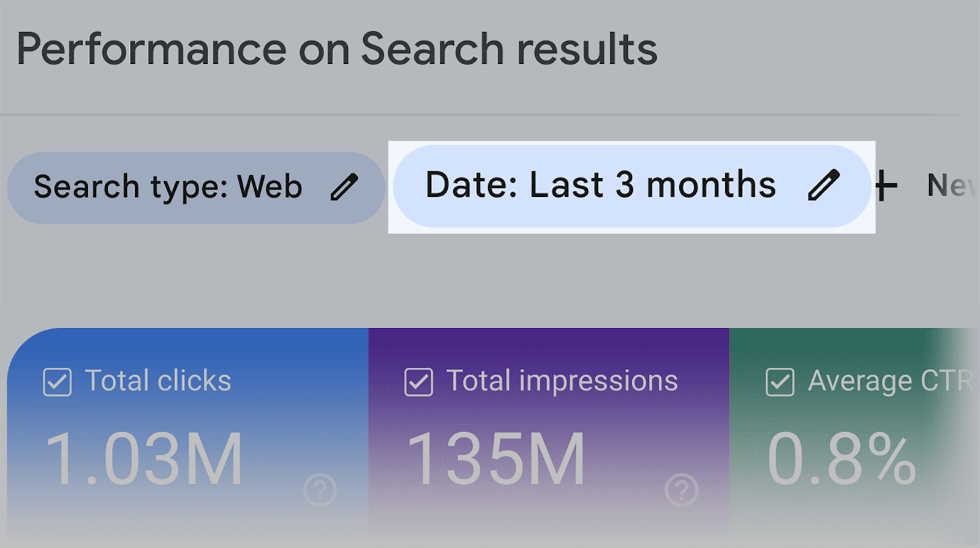Viewport: 980px width, 548px height.
Task: Click the plus icon to add filter
Action: (885, 186)
